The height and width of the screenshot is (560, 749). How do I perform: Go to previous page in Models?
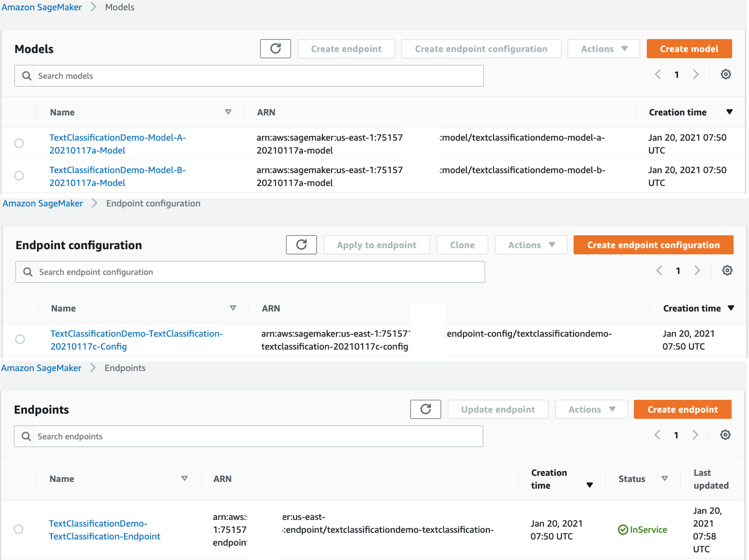(x=658, y=75)
